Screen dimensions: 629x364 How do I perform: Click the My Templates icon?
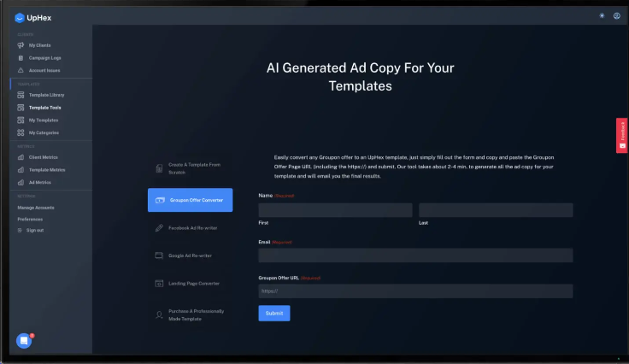point(21,120)
